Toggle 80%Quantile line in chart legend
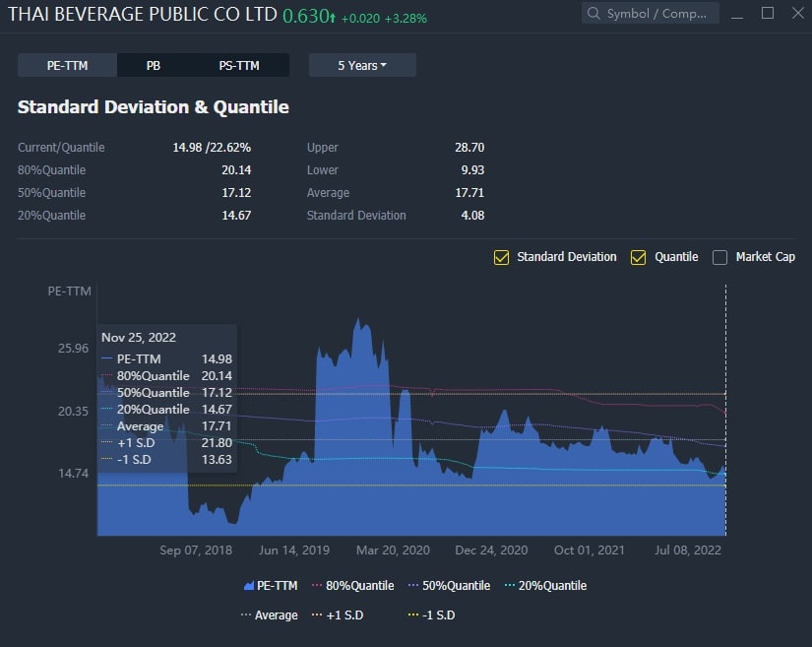The image size is (812, 647). (352, 585)
